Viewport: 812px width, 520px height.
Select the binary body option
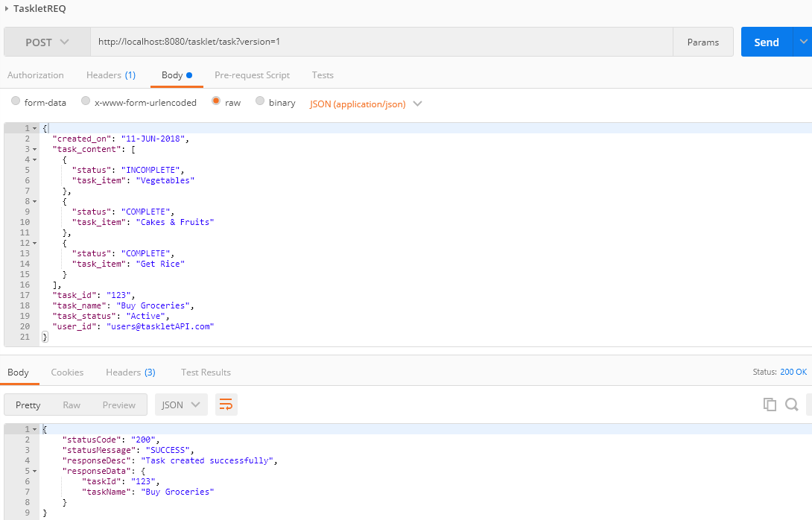click(260, 102)
